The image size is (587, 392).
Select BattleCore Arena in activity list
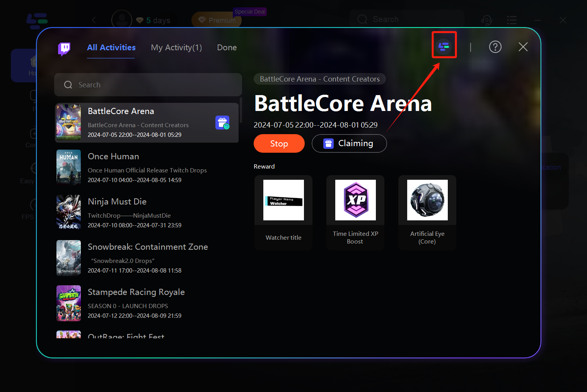pos(147,123)
